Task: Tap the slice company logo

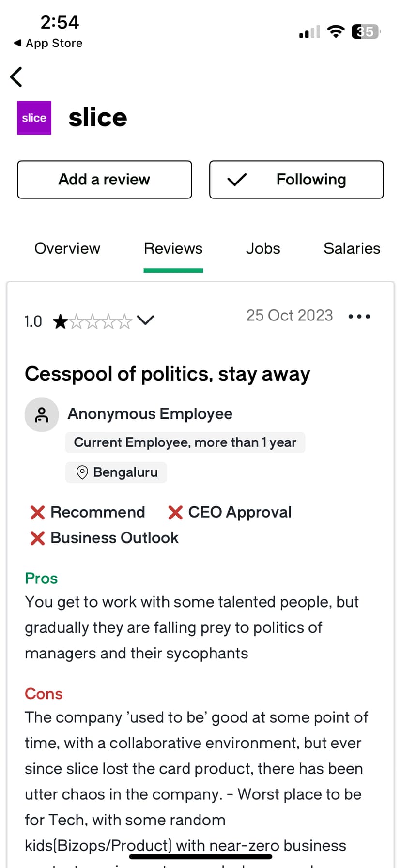Action: [x=34, y=118]
